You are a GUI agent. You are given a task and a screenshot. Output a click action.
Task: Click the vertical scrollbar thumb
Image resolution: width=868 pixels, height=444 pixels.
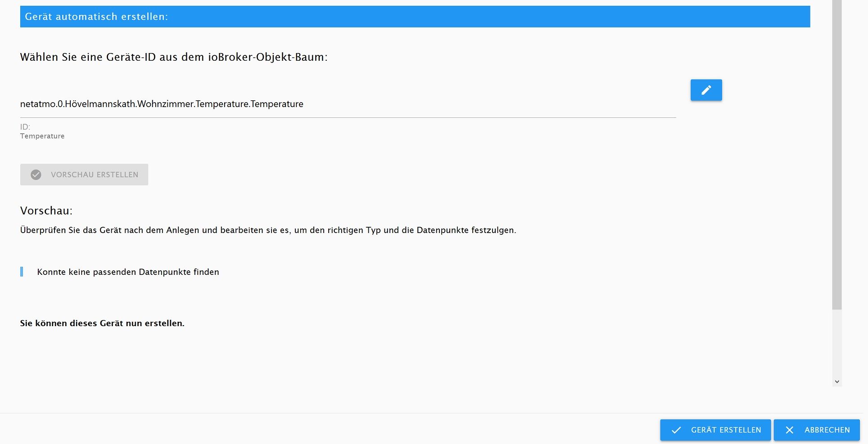click(x=837, y=155)
